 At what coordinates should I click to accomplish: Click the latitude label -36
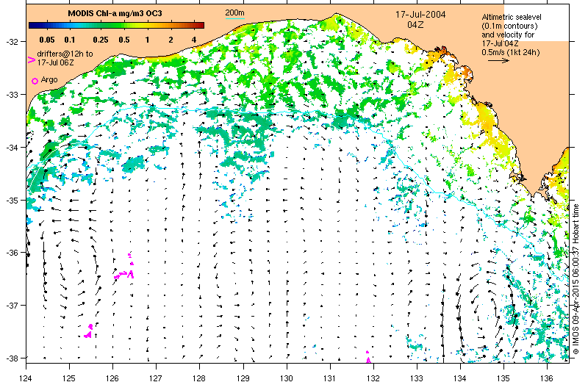point(11,253)
